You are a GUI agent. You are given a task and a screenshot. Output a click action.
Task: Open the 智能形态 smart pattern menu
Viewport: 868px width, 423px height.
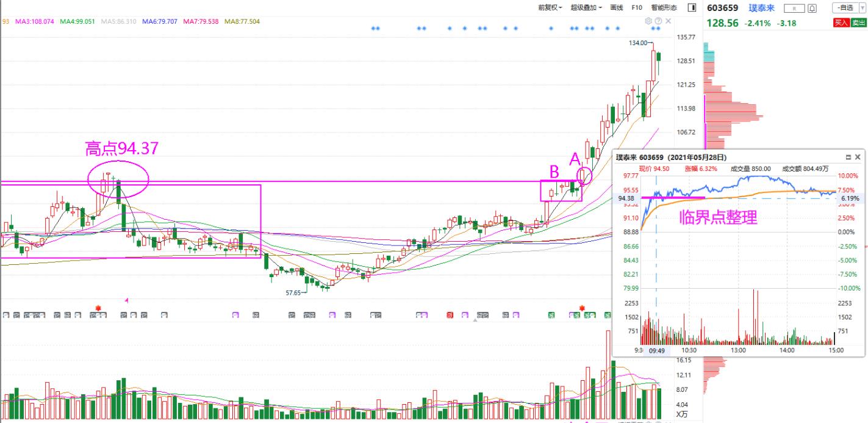(664, 8)
